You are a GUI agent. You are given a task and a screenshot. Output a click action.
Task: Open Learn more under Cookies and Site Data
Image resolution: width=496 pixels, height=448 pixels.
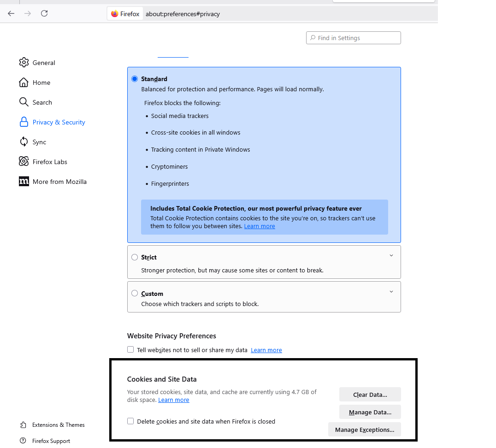[174, 400]
